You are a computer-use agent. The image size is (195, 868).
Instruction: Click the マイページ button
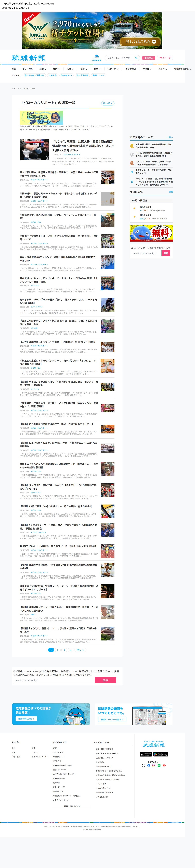(x=165, y=58)
